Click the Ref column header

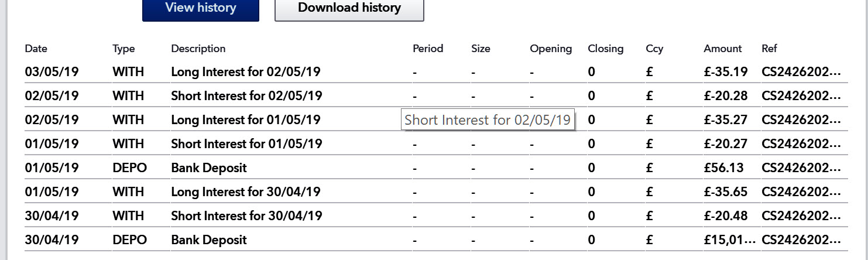(x=769, y=49)
